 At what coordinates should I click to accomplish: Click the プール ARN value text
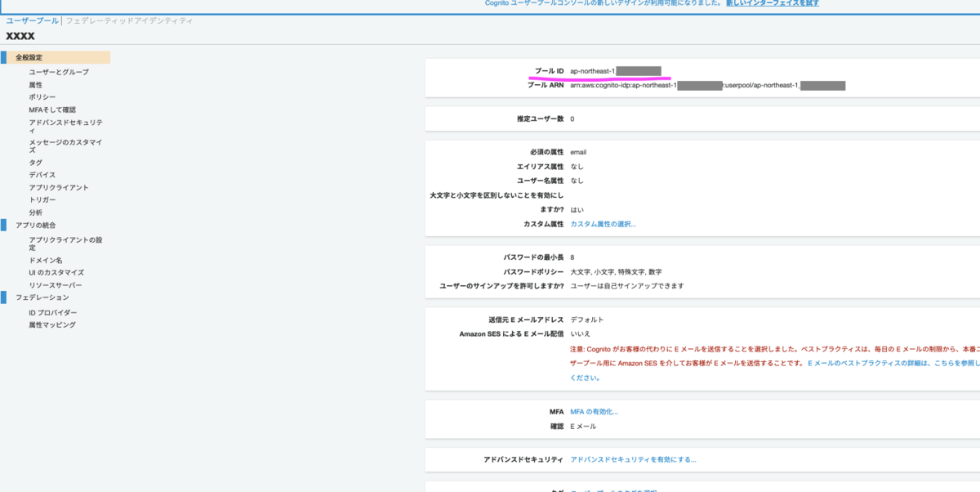tap(707, 85)
